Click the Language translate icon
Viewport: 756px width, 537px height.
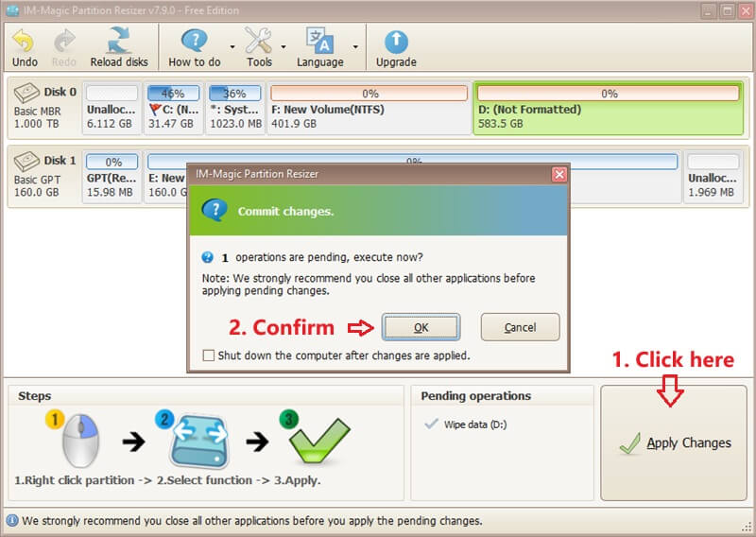pos(319,41)
